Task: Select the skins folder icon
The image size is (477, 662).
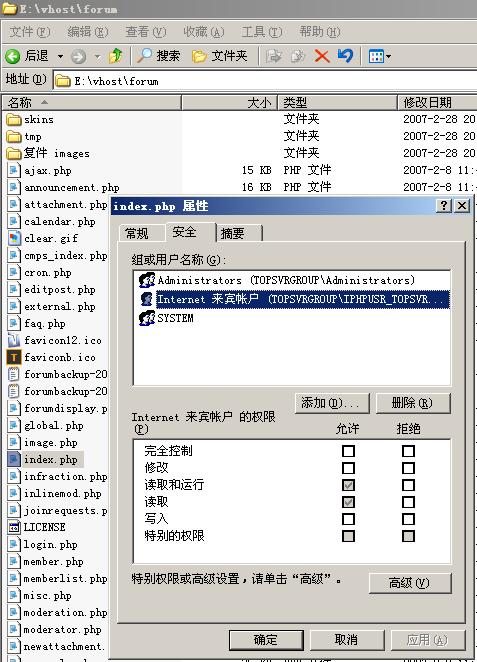Action: [14, 120]
